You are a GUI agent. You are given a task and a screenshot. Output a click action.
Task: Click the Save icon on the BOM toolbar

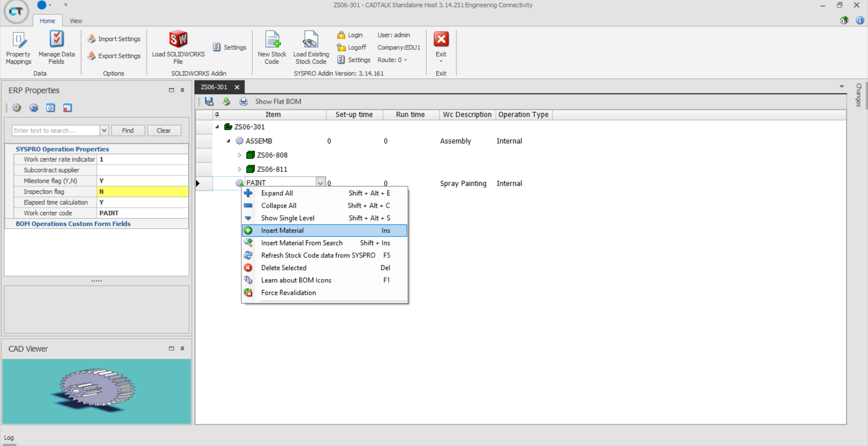click(209, 101)
